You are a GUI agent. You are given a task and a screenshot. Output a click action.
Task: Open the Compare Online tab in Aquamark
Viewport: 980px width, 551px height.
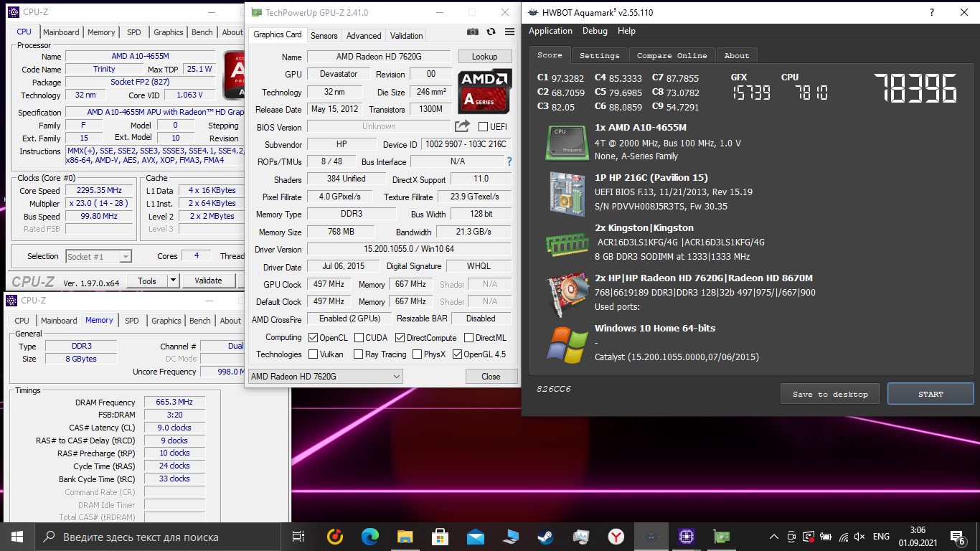672,55
